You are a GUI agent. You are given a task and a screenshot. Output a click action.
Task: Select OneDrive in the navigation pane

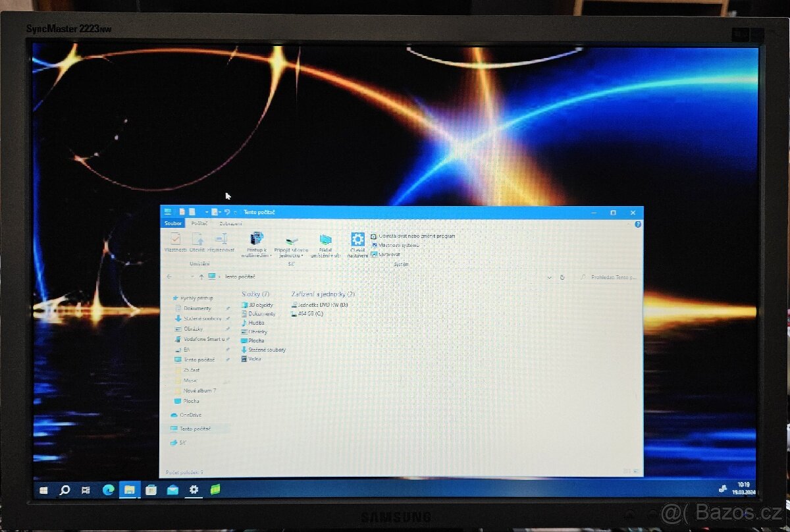(190, 415)
